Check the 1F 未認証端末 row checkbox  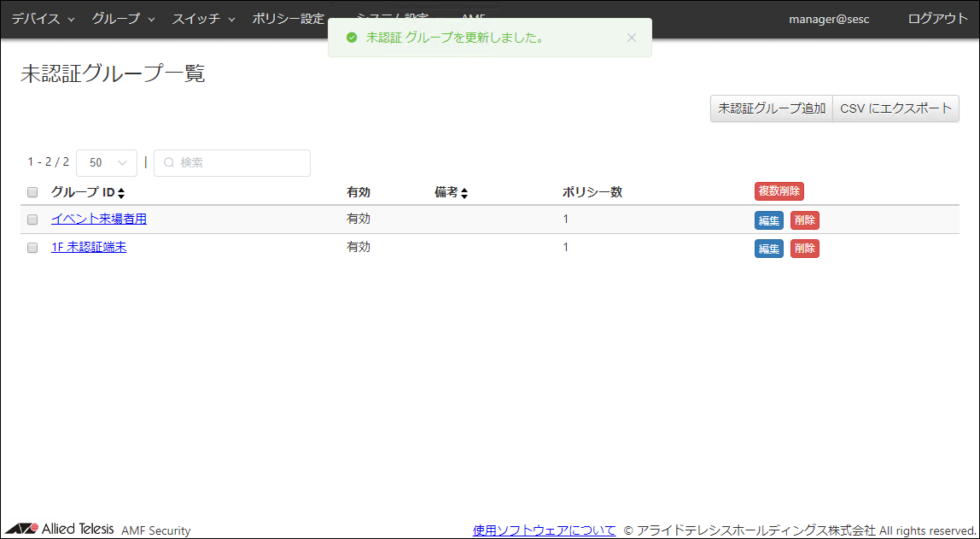(x=32, y=248)
